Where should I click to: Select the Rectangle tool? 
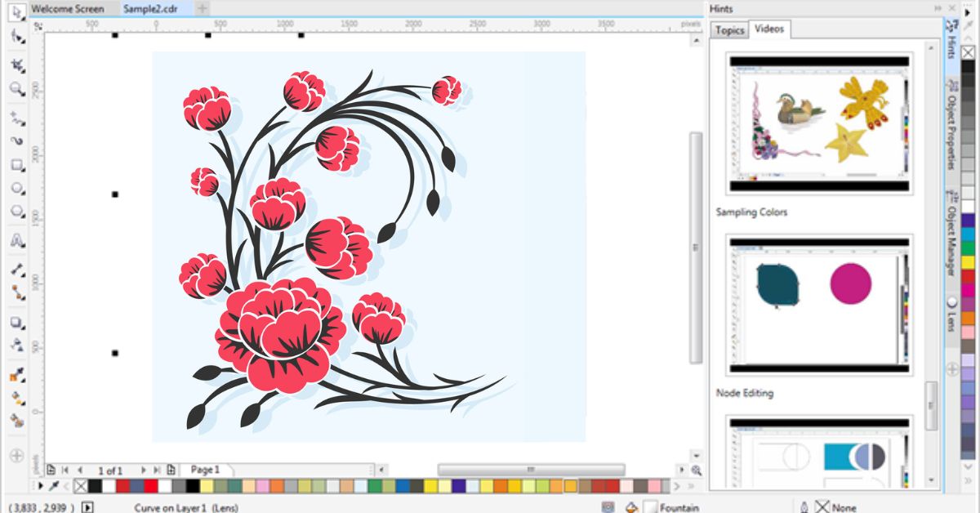(x=17, y=165)
